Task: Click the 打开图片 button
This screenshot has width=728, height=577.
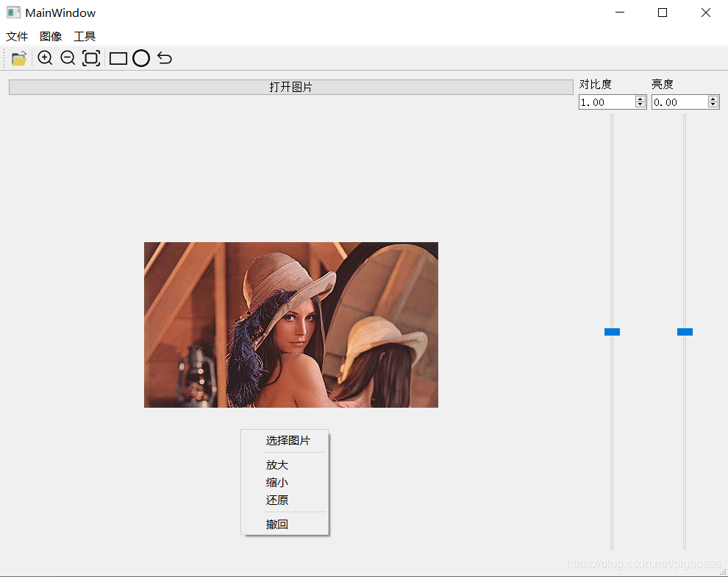Action: tap(291, 87)
